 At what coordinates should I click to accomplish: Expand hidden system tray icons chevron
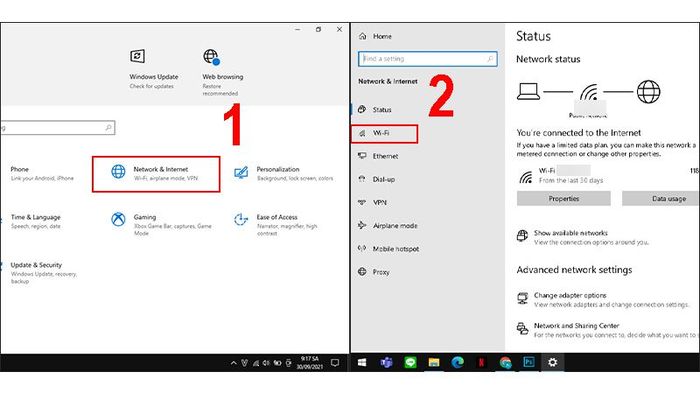pyautogui.click(x=233, y=363)
